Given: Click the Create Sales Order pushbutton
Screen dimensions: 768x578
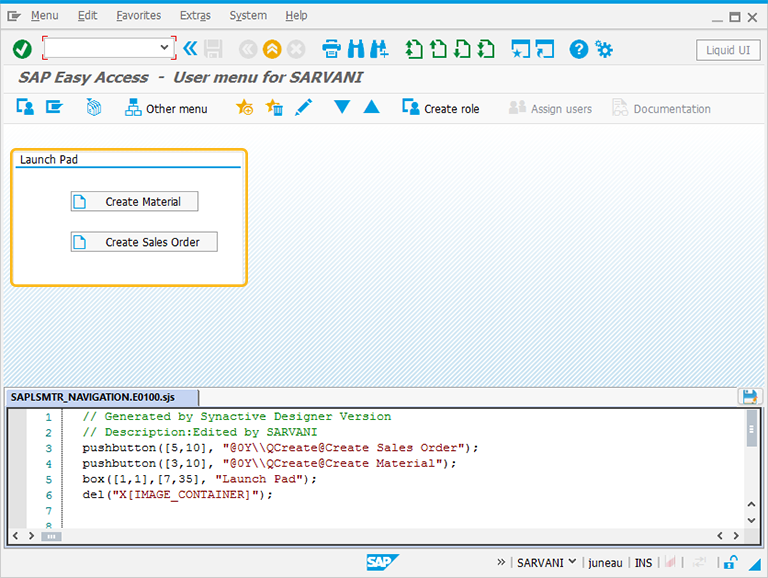Looking at the screenshot, I should click(144, 242).
